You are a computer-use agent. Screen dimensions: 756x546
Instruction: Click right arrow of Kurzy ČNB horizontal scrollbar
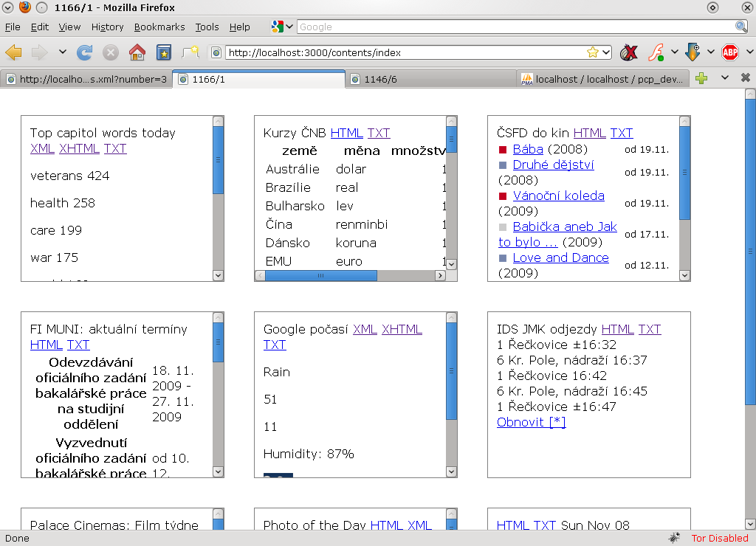click(440, 276)
